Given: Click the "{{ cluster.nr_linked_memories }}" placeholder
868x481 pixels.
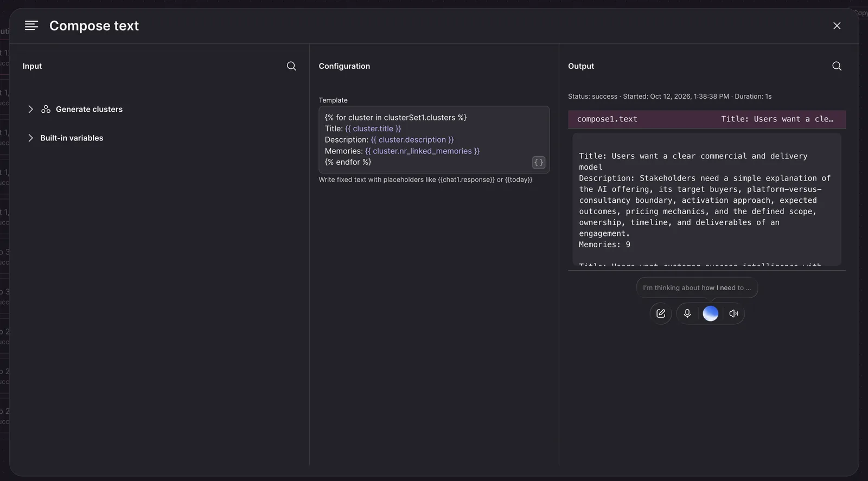Looking at the screenshot, I should coord(423,151).
